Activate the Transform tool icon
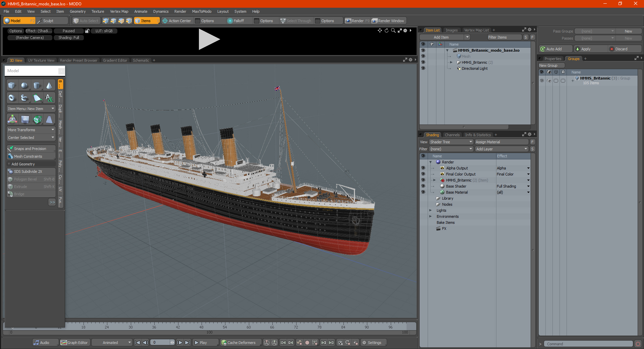 click(x=12, y=119)
